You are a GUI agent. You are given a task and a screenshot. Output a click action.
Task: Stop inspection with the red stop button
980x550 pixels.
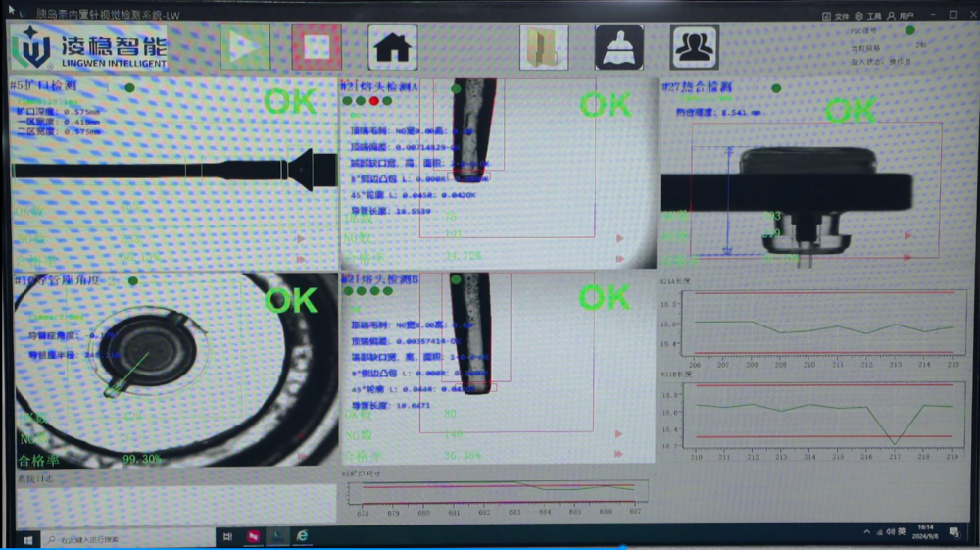[317, 47]
